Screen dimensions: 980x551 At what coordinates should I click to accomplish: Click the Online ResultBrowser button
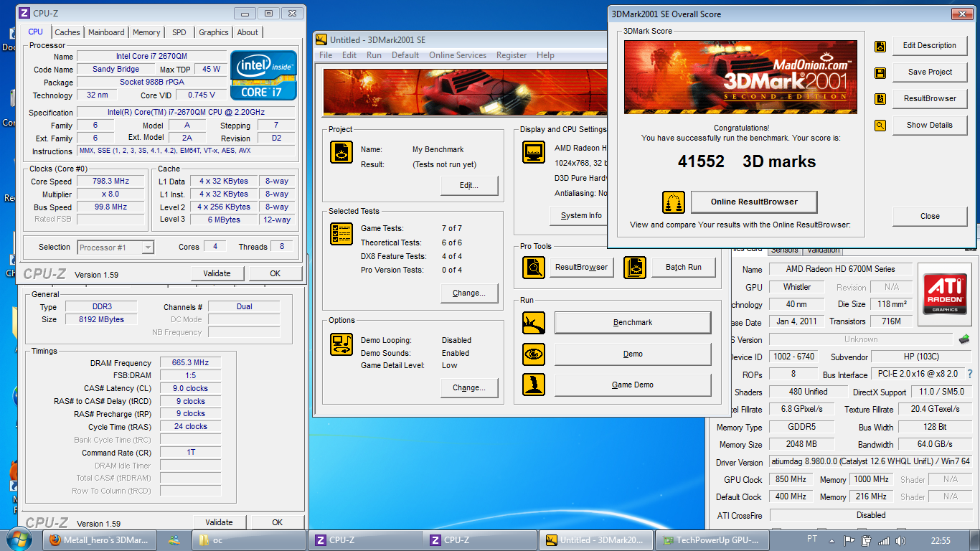(754, 202)
